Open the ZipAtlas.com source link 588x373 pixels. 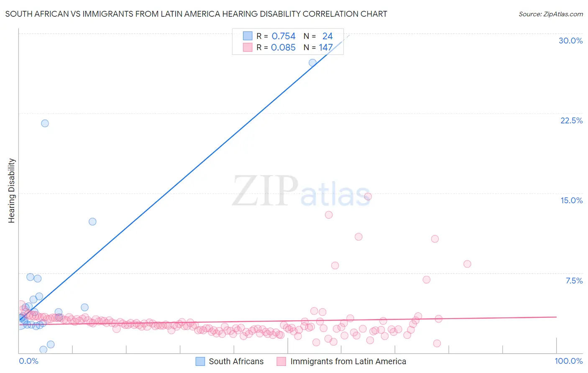tap(551, 14)
